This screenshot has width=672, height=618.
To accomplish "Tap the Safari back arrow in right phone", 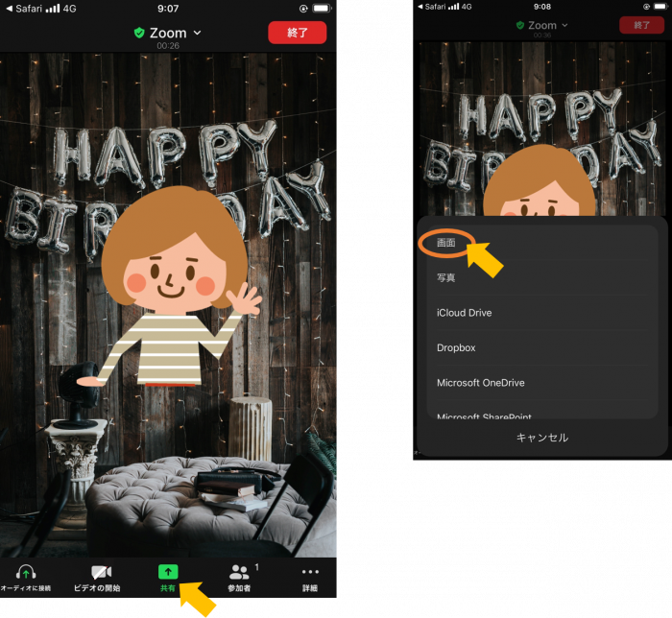I will click(420, 7).
